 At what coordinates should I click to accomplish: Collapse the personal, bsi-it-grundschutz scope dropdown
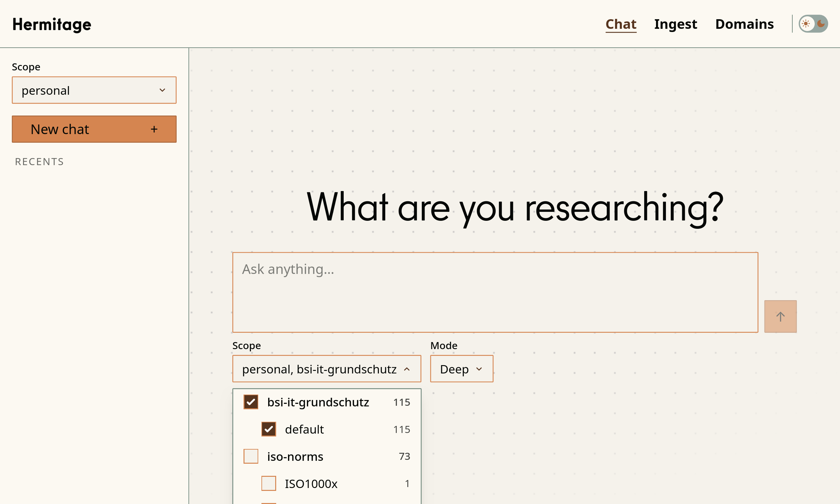(x=327, y=369)
